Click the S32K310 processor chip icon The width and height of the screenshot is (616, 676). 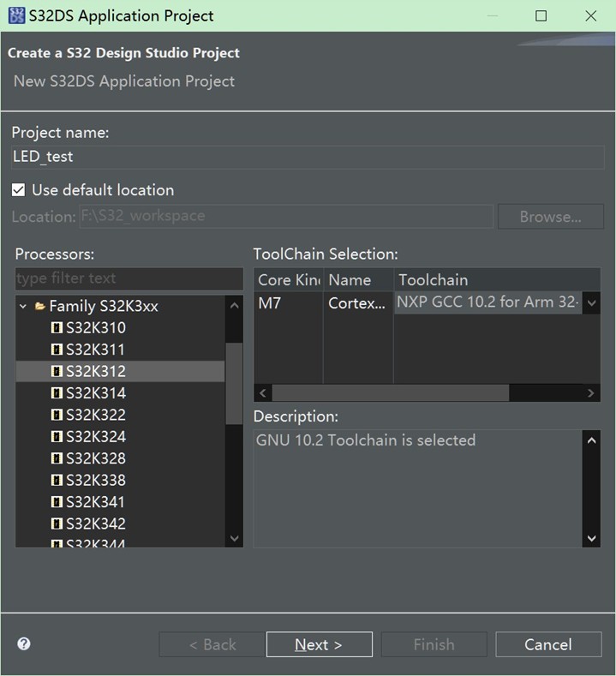click(57, 328)
